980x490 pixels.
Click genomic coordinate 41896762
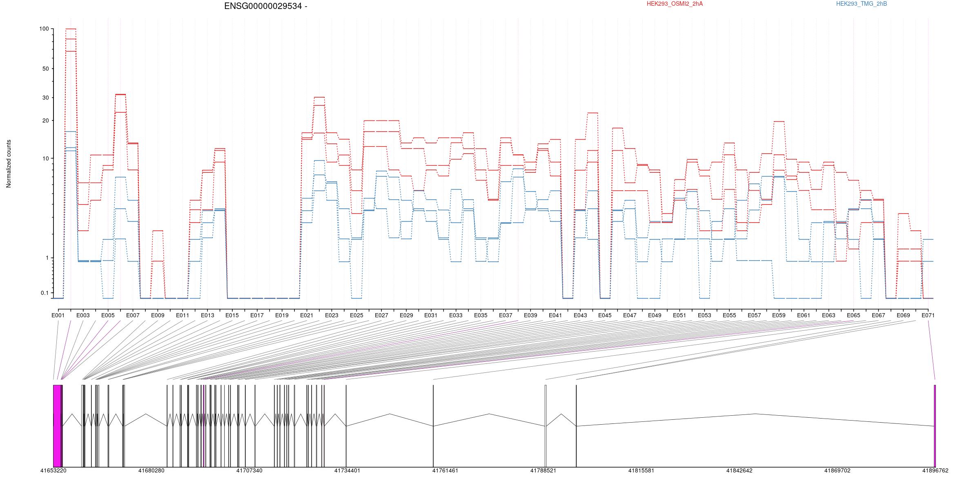[935, 470]
